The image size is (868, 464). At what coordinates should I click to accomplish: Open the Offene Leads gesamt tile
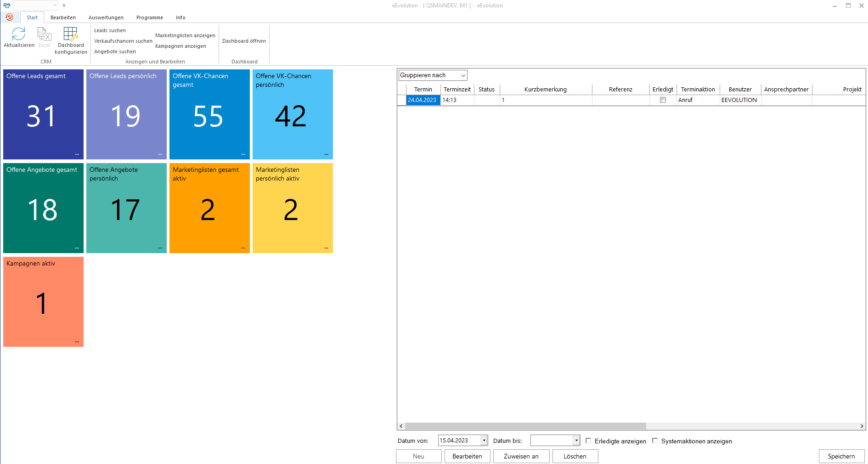pos(43,114)
